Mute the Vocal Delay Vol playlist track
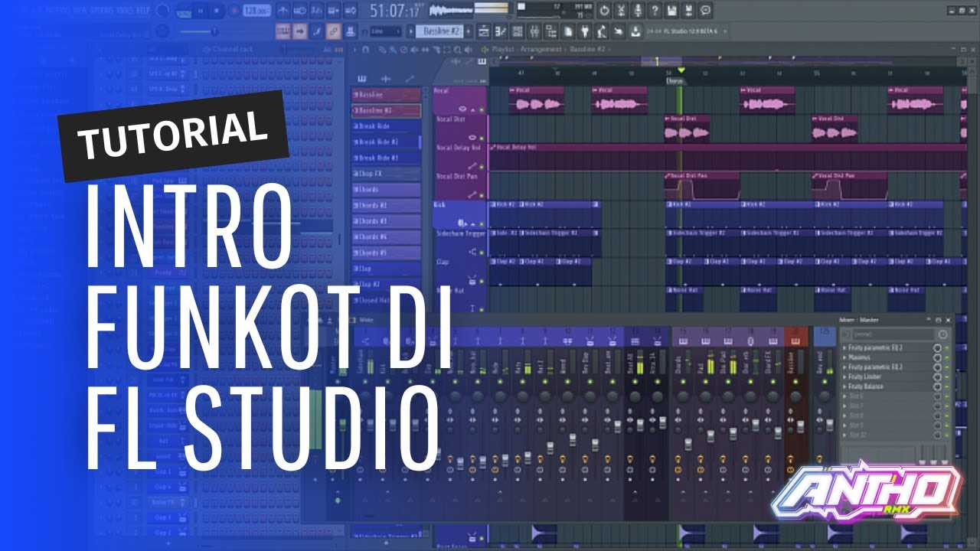 click(482, 166)
